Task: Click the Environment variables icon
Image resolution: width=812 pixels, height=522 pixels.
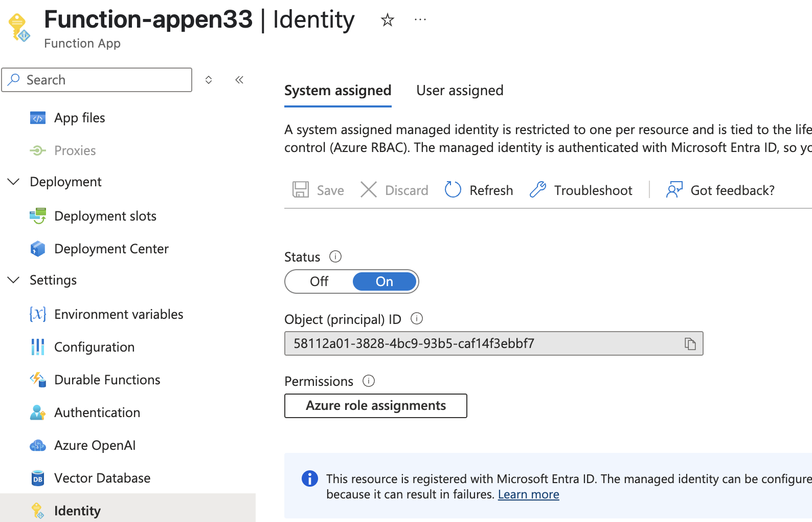Action: pyautogui.click(x=38, y=314)
